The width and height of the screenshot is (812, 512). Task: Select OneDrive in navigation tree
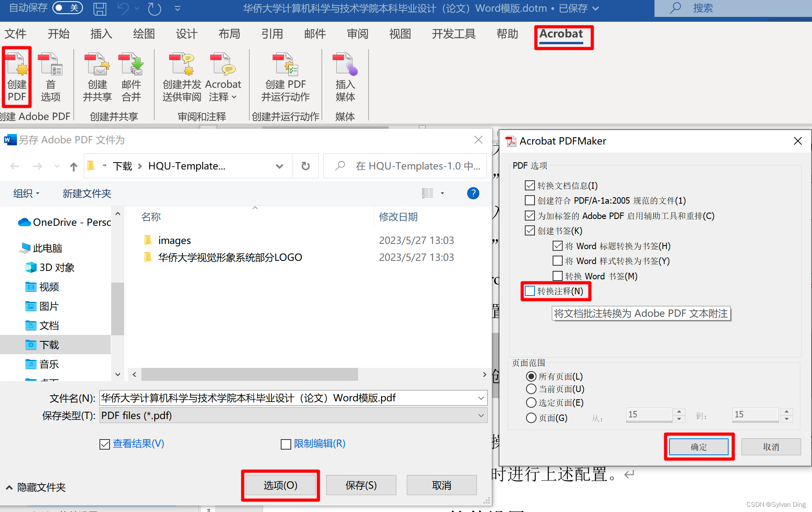click(64, 222)
